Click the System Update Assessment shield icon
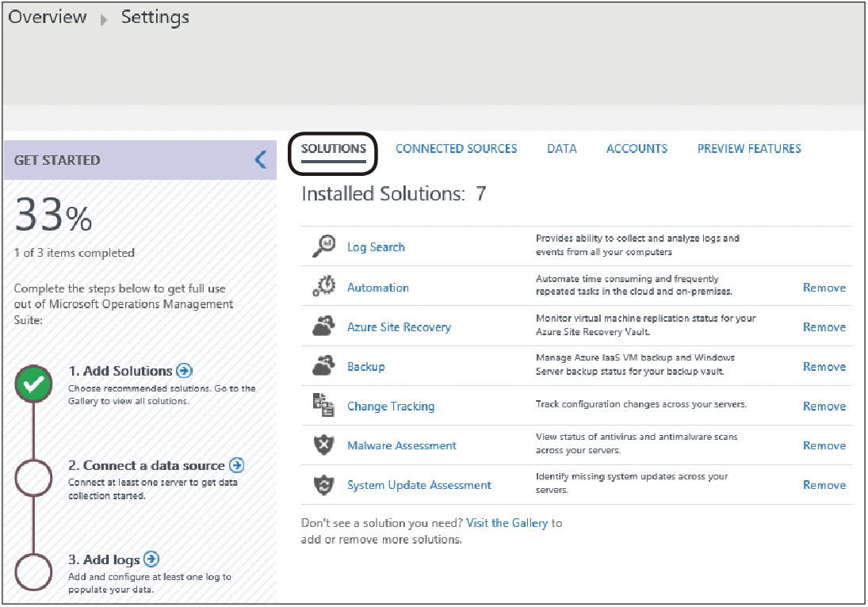868x607 pixels. (x=324, y=485)
